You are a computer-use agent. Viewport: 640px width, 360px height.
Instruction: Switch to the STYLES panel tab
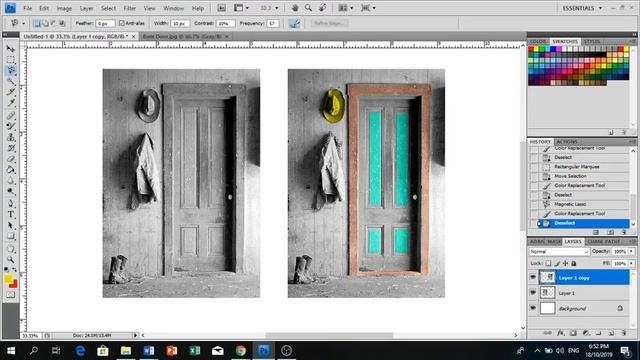click(x=592, y=42)
